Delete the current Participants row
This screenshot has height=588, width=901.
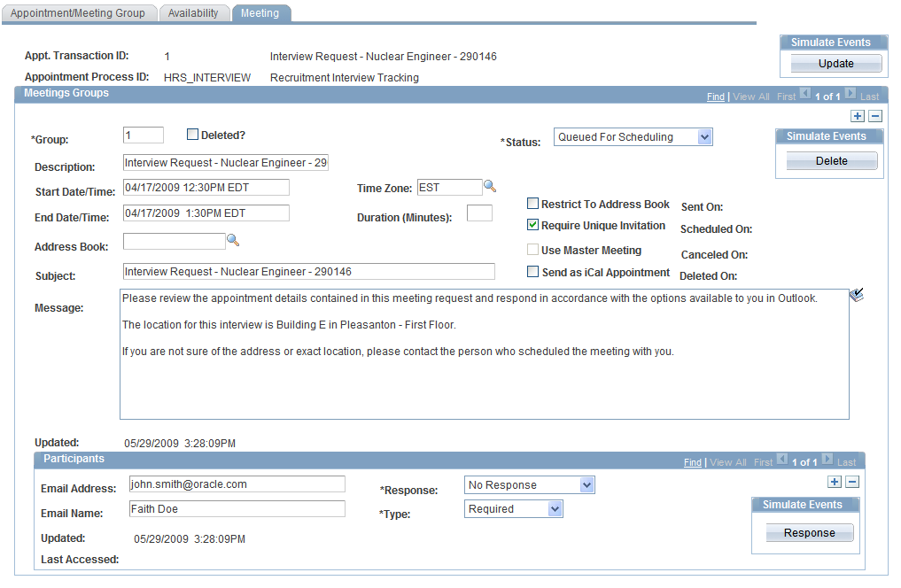click(x=853, y=482)
